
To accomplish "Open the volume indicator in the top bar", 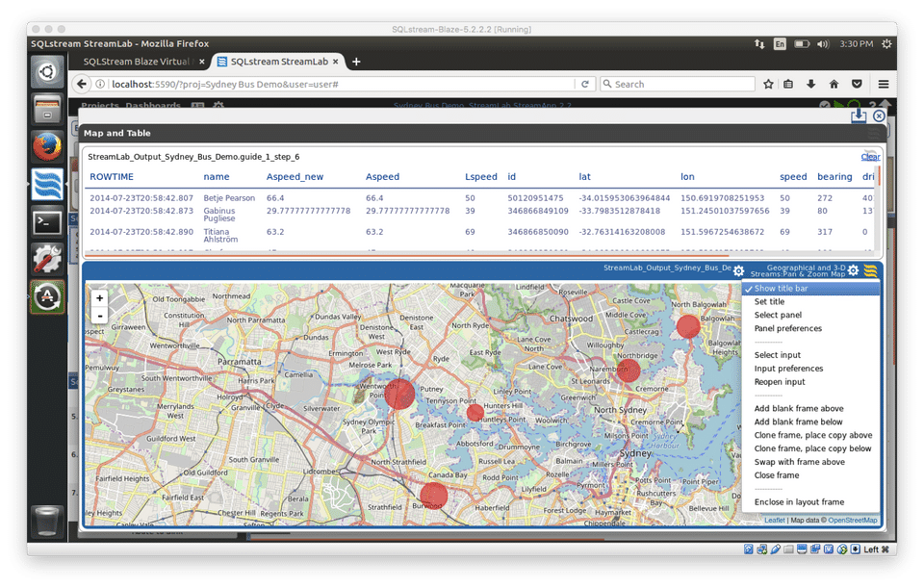I will click(x=823, y=44).
